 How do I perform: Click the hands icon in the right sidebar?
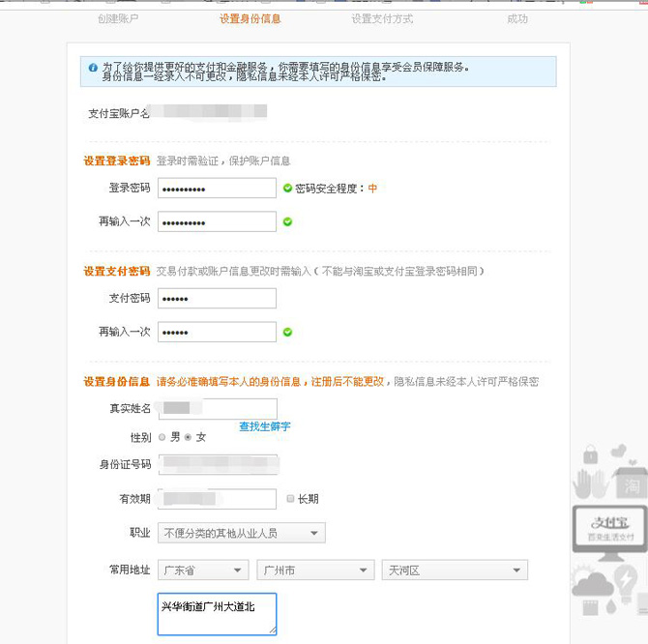pyautogui.click(x=591, y=483)
